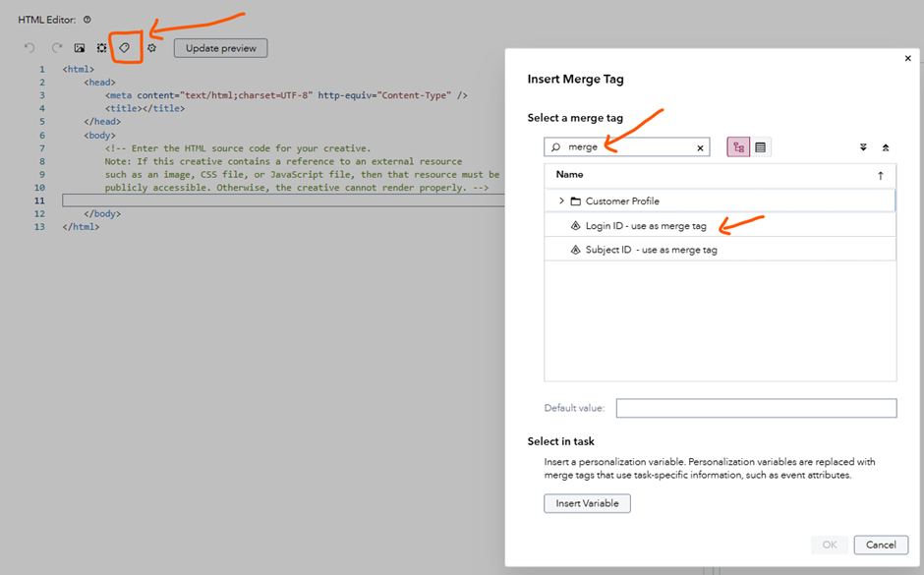
Task: Enable hierarchical tree view of merge tags
Action: tap(736, 145)
